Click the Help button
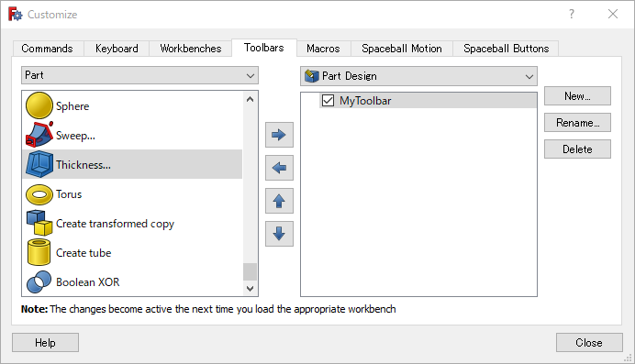 (x=45, y=343)
